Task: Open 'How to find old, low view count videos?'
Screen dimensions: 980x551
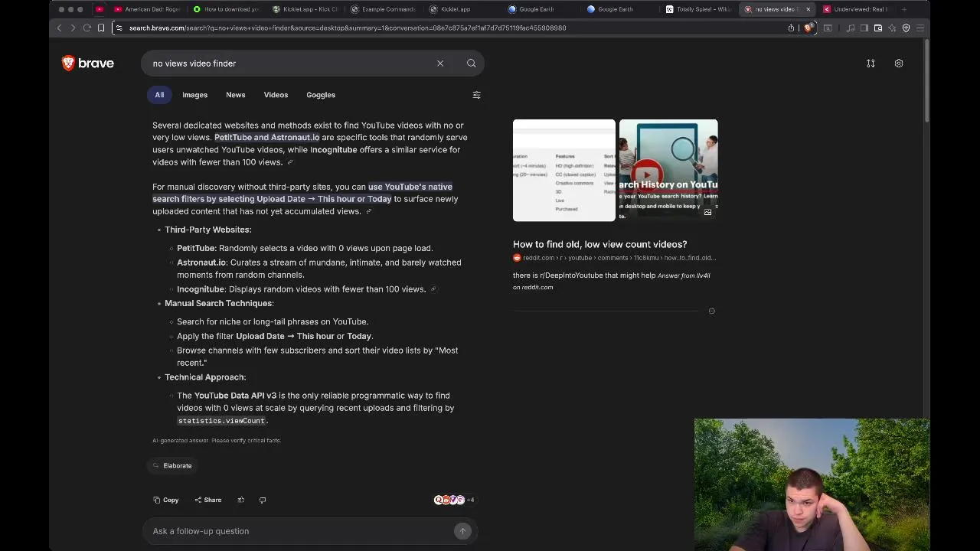Action: pos(599,244)
